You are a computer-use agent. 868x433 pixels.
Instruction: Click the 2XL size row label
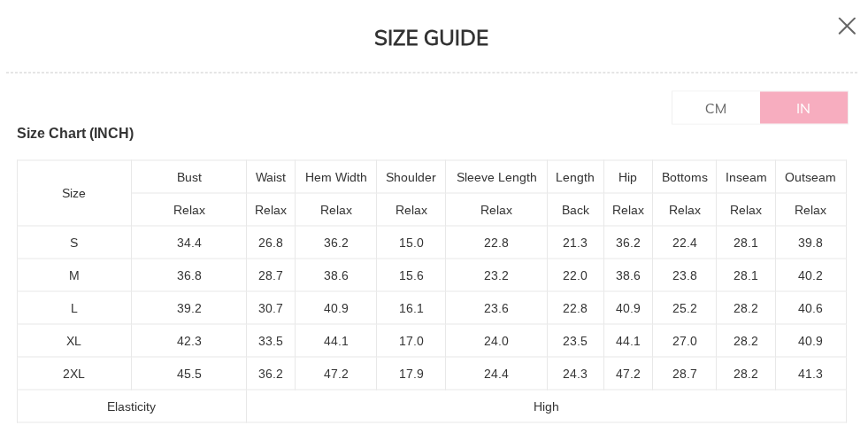pos(74,374)
